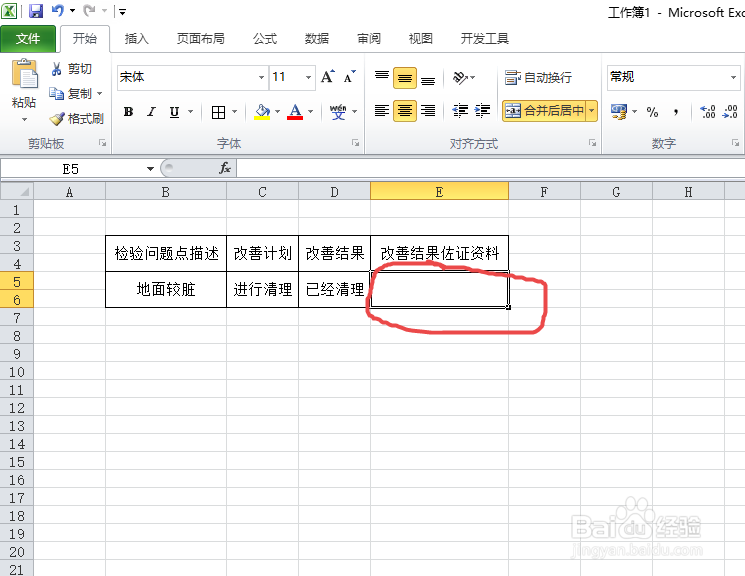This screenshot has height=576, width=745.
Task: Click the accounting number format icon
Action: pos(619,112)
